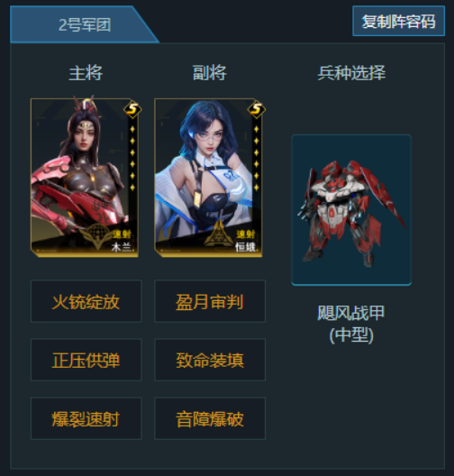Click the 盈月审判 skill button

pyautogui.click(x=210, y=301)
